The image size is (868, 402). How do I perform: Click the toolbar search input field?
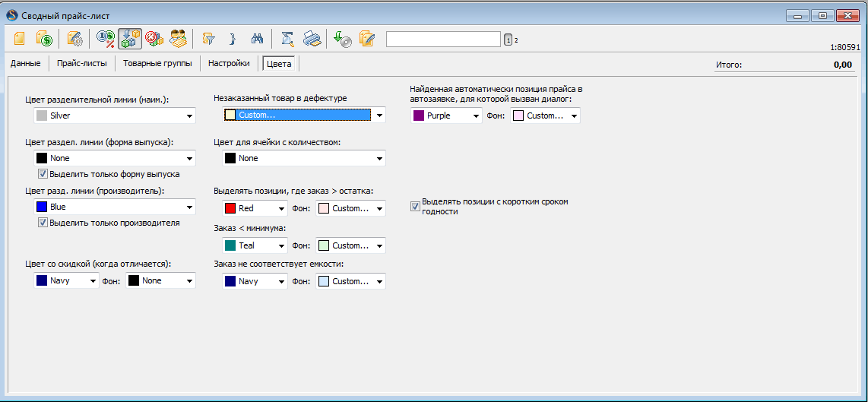pos(443,40)
